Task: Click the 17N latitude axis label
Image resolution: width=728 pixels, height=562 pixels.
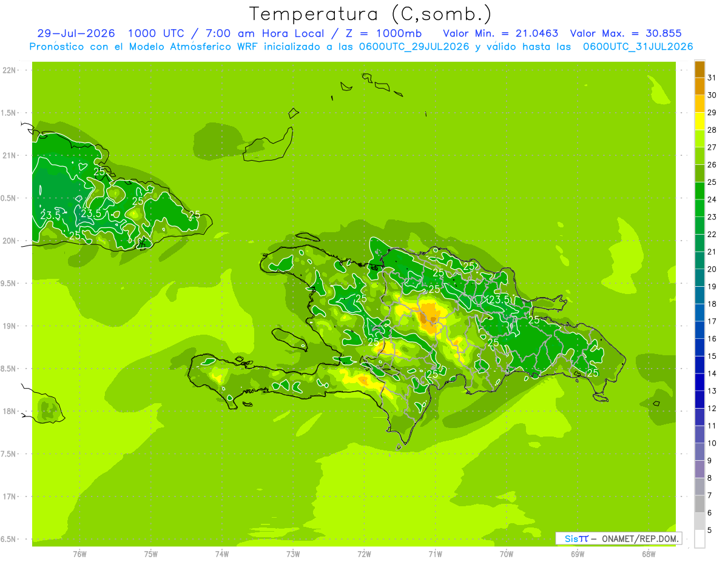Action: 9,497
